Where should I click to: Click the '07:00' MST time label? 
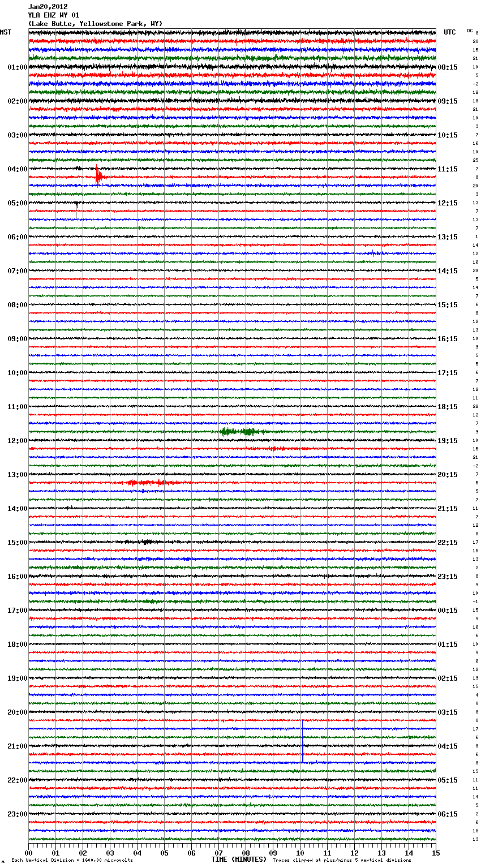(x=18, y=271)
